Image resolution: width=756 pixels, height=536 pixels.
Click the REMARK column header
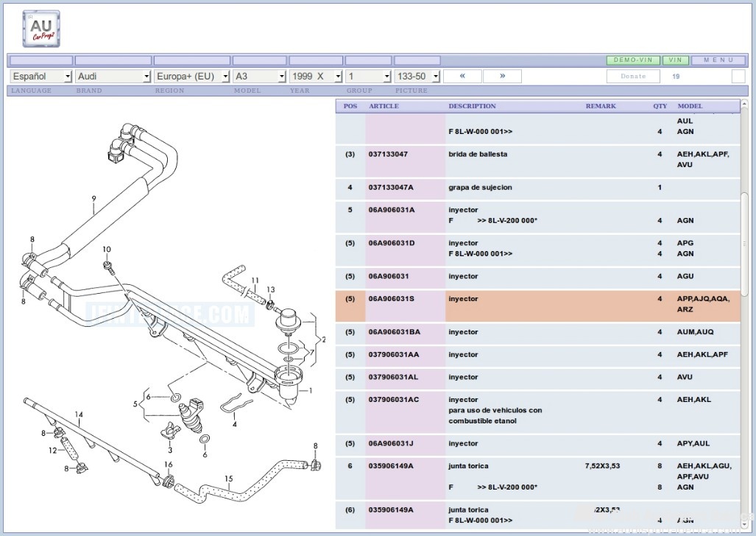point(601,106)
